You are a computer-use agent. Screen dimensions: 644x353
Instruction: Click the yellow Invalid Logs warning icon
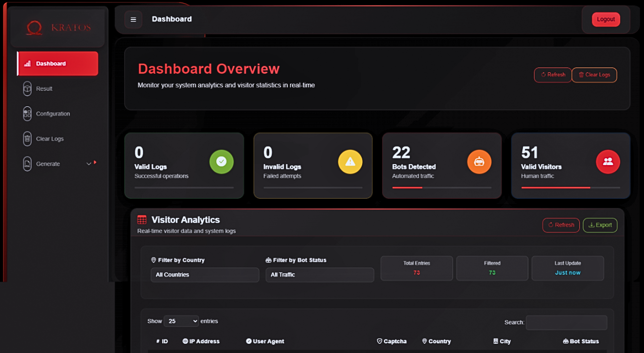tap(350, 162)
